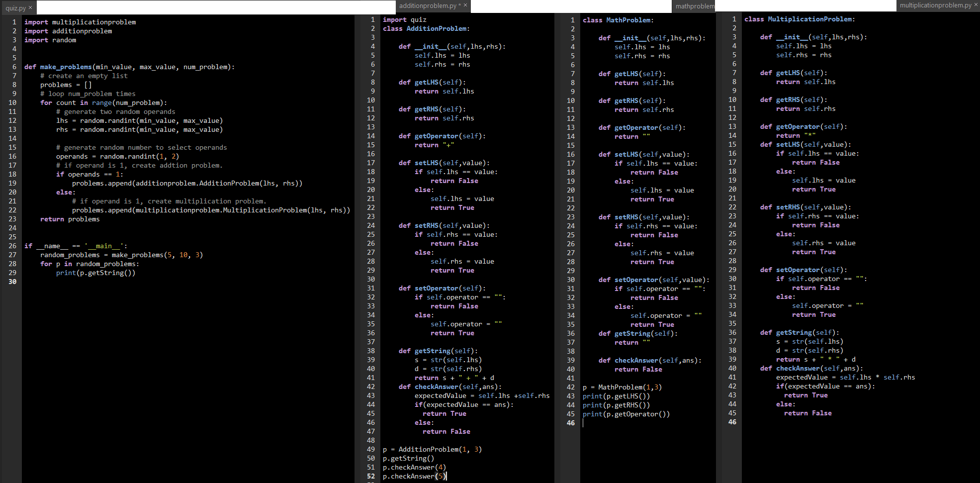
Task: Click the 'return s + " + " + d' line
Action: pos(454,378)
